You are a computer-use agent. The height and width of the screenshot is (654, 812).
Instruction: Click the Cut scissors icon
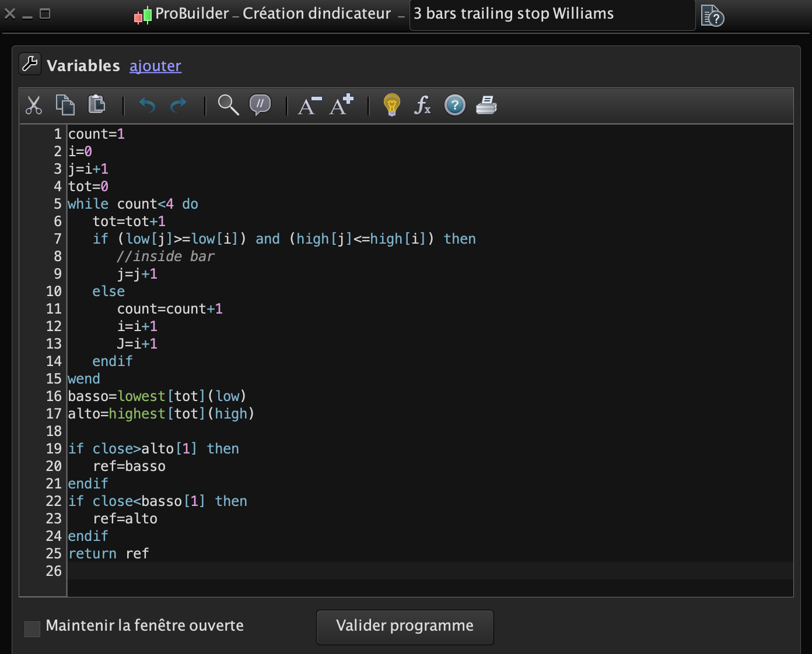[x=34, y=106]
